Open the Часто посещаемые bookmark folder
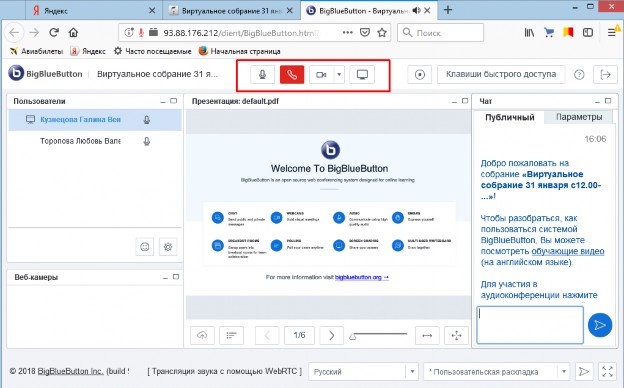 point(152,51)
